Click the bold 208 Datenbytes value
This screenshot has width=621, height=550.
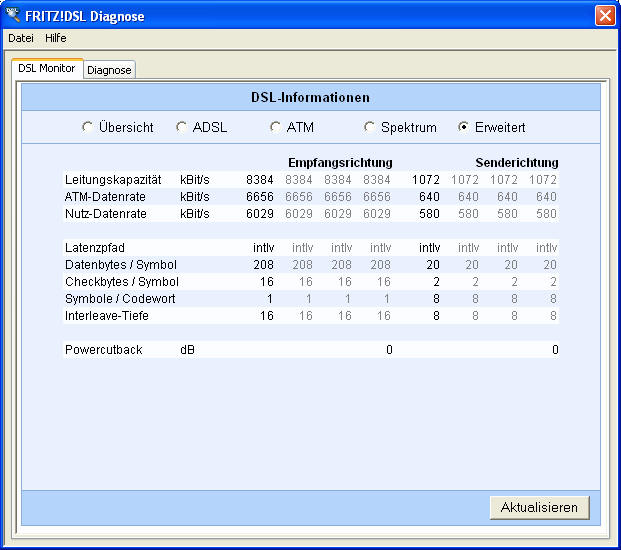tap(264, 265)
